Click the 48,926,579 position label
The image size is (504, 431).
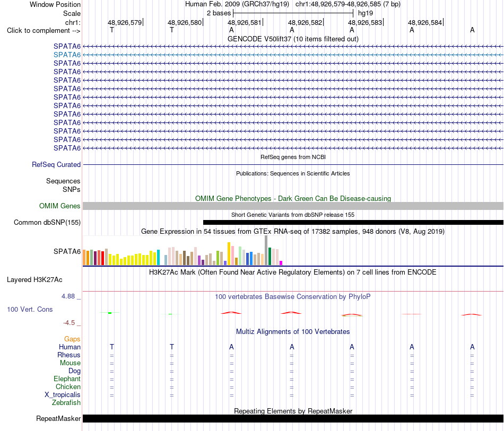[125, 22]
